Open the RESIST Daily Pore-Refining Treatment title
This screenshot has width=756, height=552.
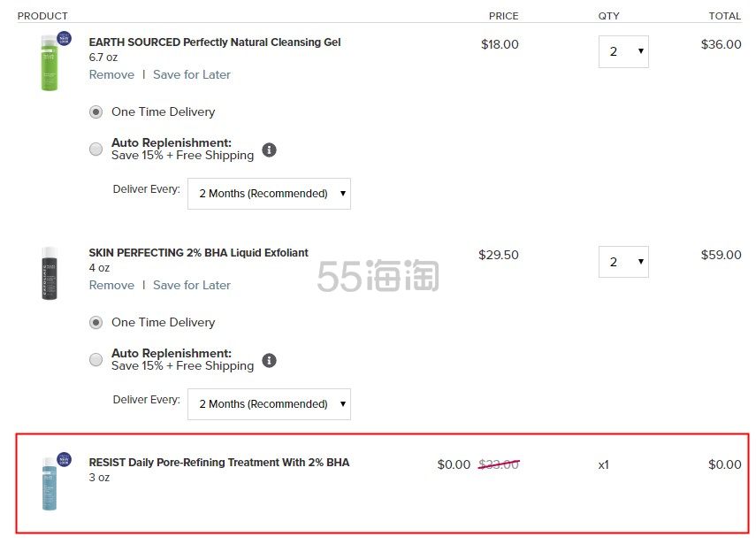pos(219,463)
